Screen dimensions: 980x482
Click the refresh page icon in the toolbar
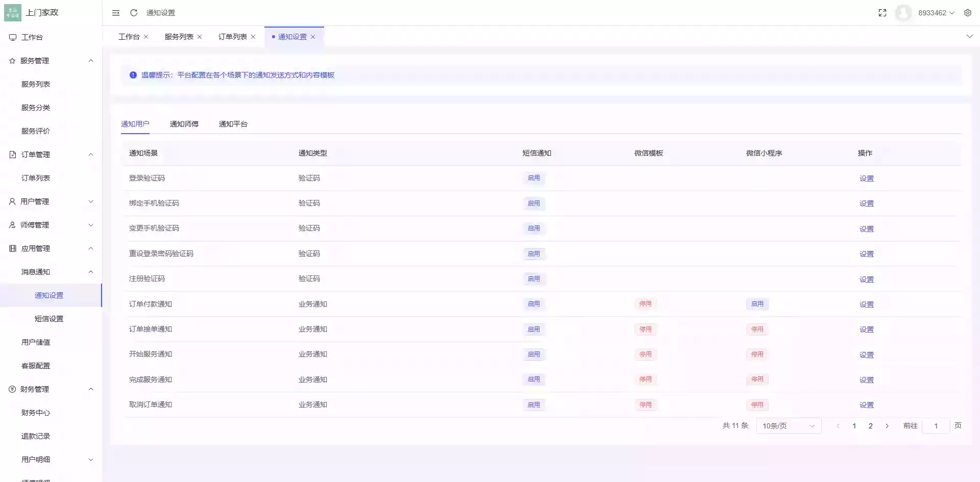(134, 13)
